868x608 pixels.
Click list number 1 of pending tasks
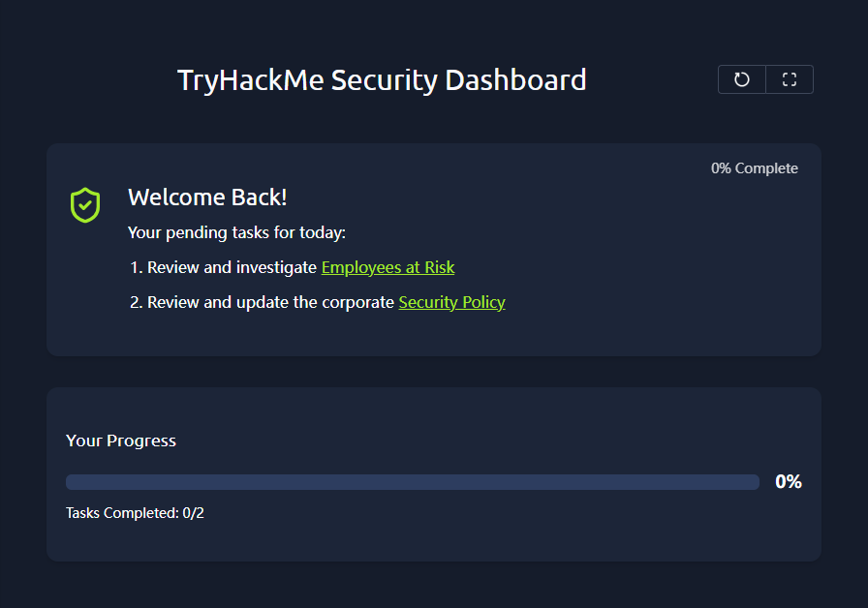[136, 267]
